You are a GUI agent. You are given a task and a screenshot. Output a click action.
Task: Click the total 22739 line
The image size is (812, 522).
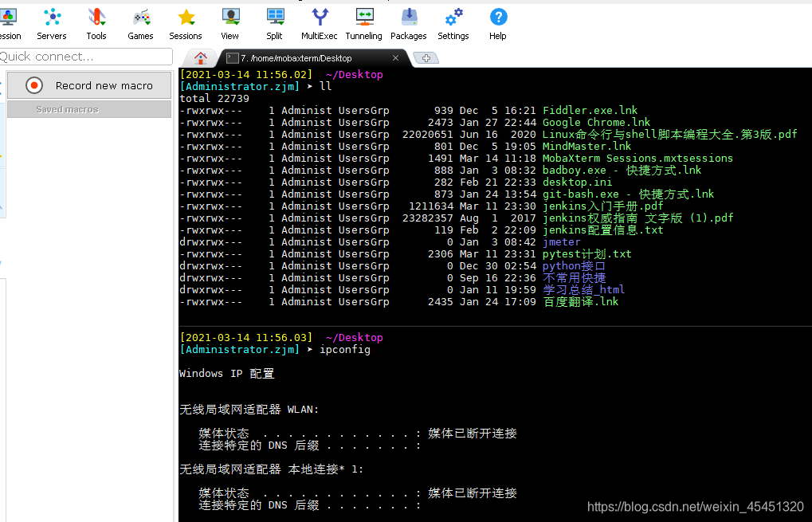tap(214, 98)
